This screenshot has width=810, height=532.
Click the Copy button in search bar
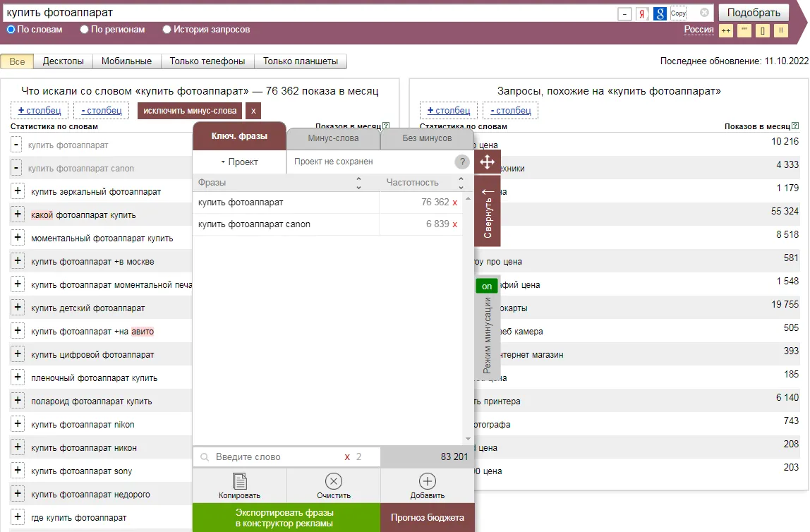678,13
